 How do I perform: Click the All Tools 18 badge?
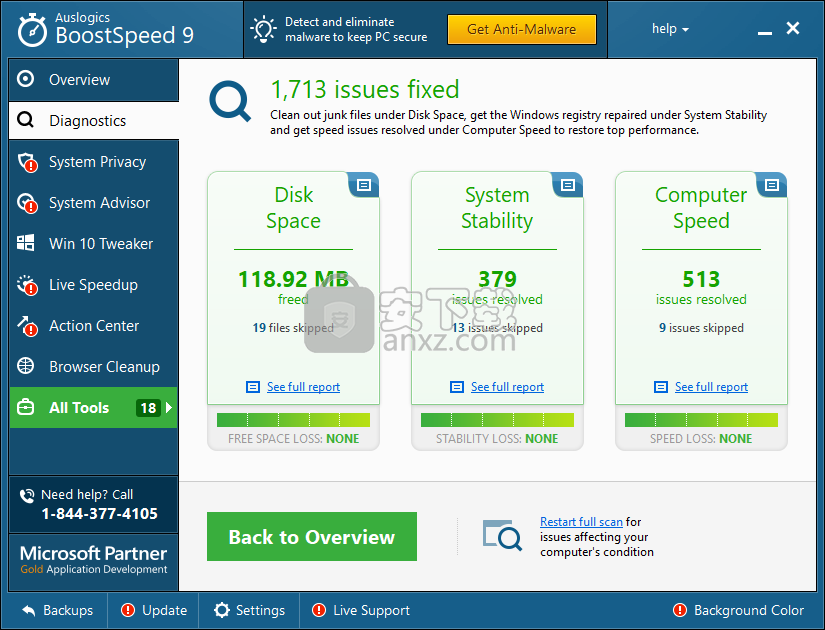[148, 408]
